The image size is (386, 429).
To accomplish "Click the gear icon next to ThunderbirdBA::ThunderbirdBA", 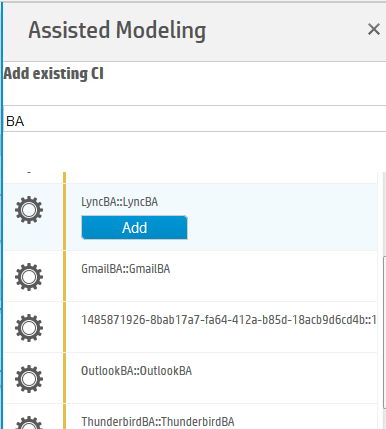I will coord(29,423).
